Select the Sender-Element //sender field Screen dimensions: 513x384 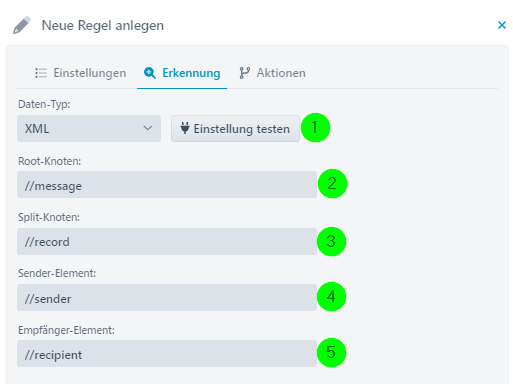pos(167,298)
